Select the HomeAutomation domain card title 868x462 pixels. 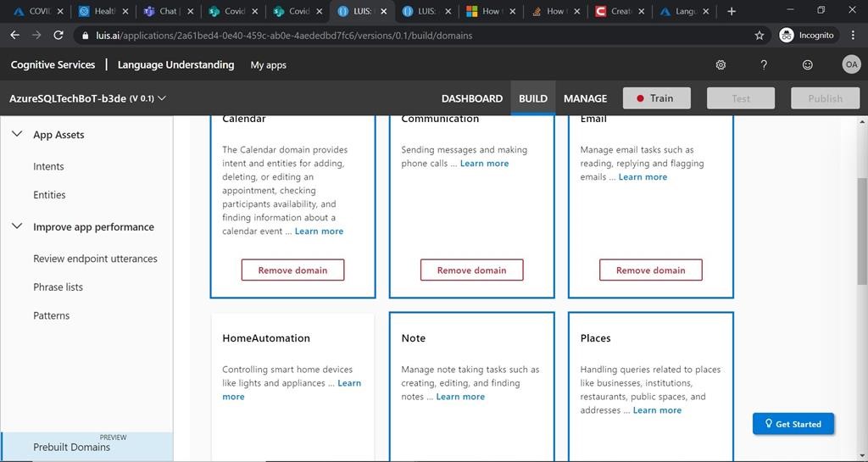[266, 338]
